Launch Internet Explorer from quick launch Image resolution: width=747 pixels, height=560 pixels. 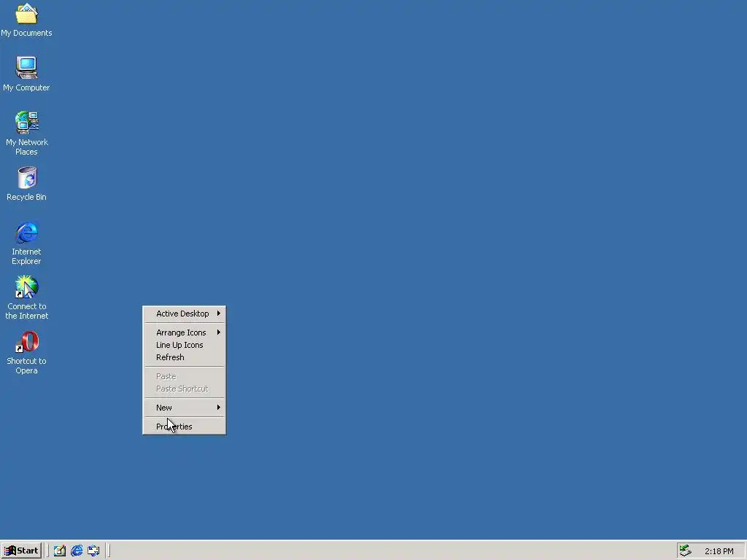pyautogui.click(x=77, y=551)
